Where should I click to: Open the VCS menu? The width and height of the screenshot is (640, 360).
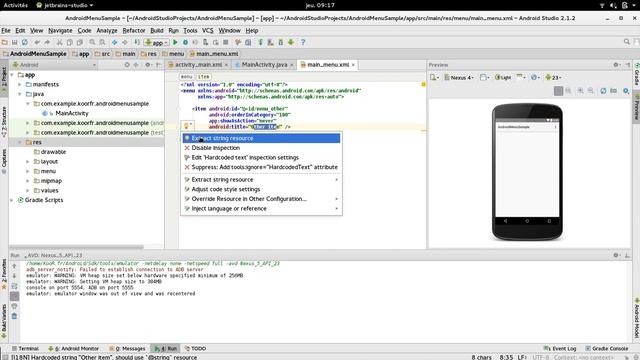(208, 30)
